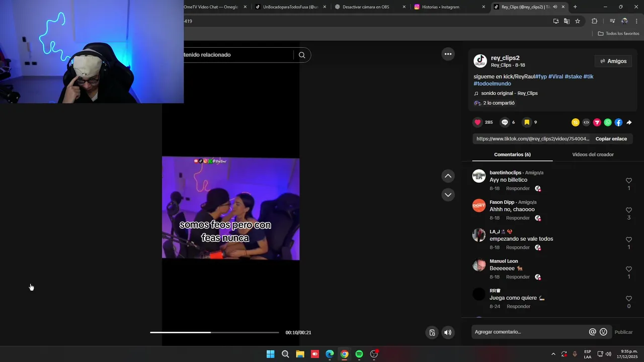The width and height of the screenshot is (644, 362).
Task: Click install app icon in address bar
Action: (x=556, y=21)
